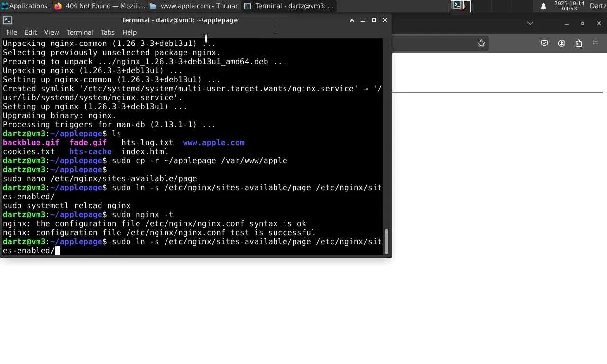Open Firefox Pocket save icon
607x364 pixels.
[544, 43]
